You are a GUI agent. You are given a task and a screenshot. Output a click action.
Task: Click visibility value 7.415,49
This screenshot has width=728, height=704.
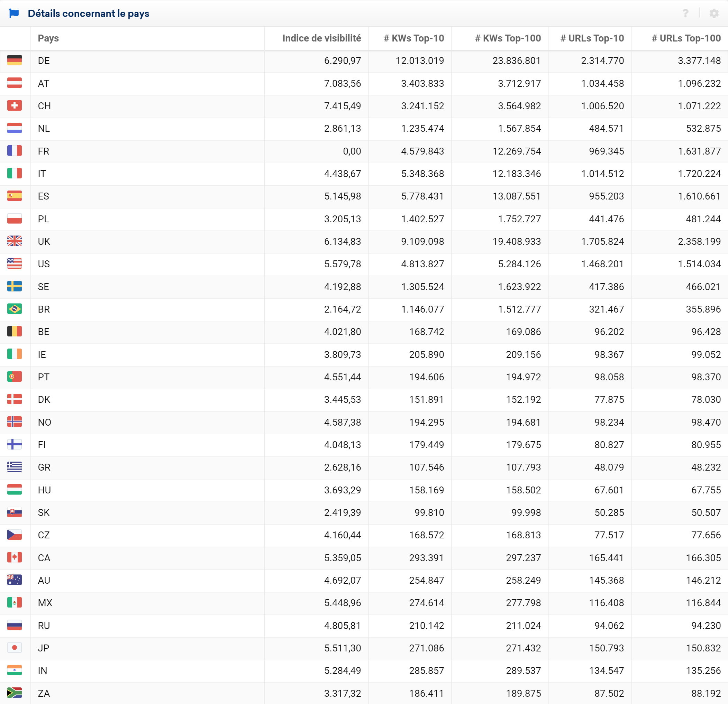pos(343,106)
